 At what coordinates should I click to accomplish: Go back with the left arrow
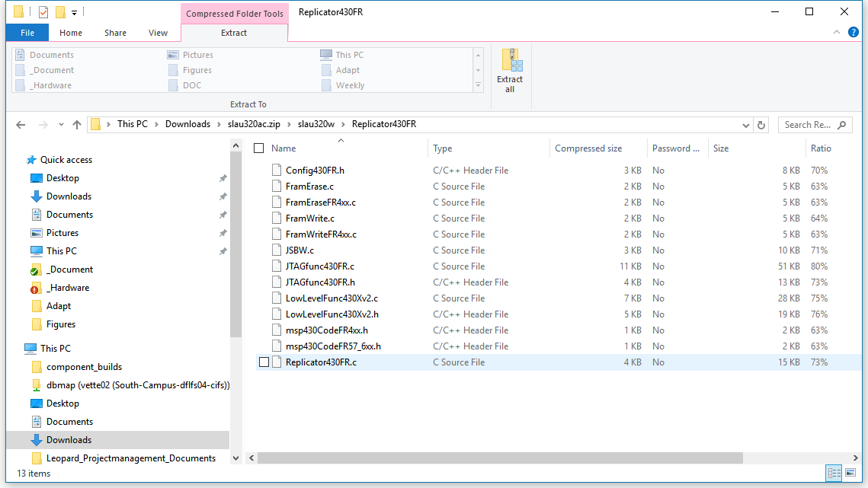point(21,125)
